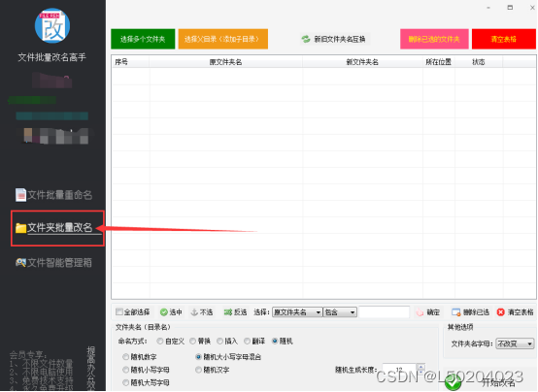Click the anchor 不选 icon
Image resolution: width=538 pixels, height=392 pixels.
click(x=194, y=312)
